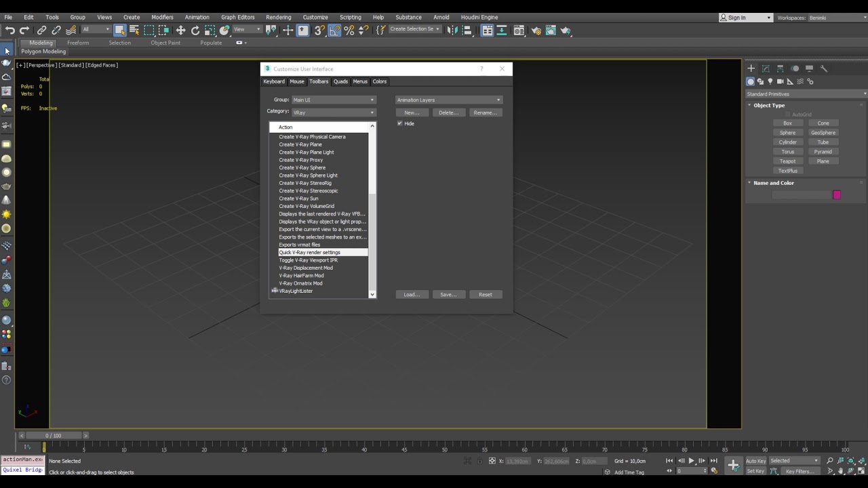This screenshot has width=868, height=488.
Task: Open the Hierarchy tab in command panel
Action: tap(780, 68)
